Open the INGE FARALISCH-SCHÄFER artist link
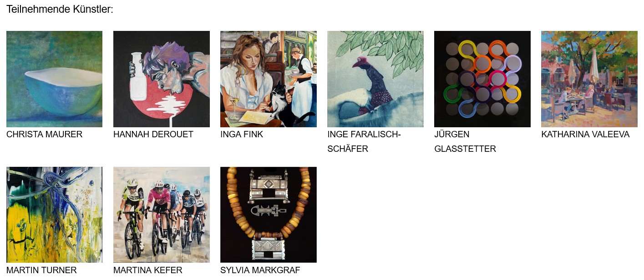The image size is (644, 280). pos(364,141)
